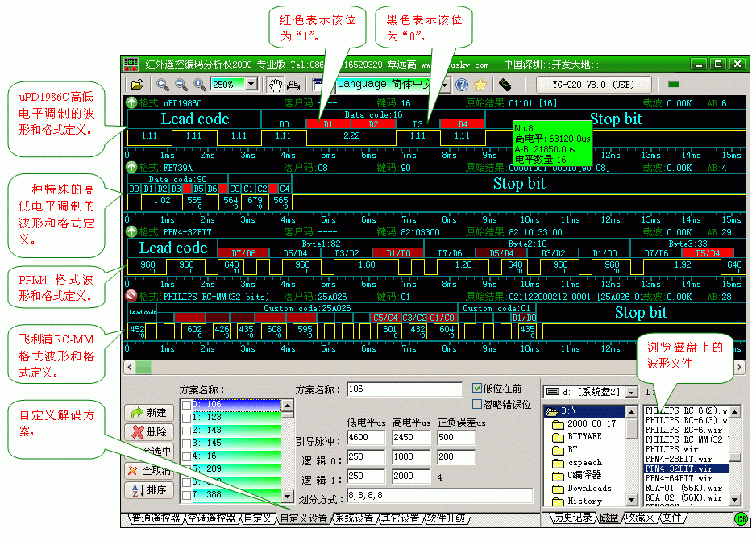Click the zoom in magnifier icon
This screenshot has height=537, width=756.
pos(163,84)
